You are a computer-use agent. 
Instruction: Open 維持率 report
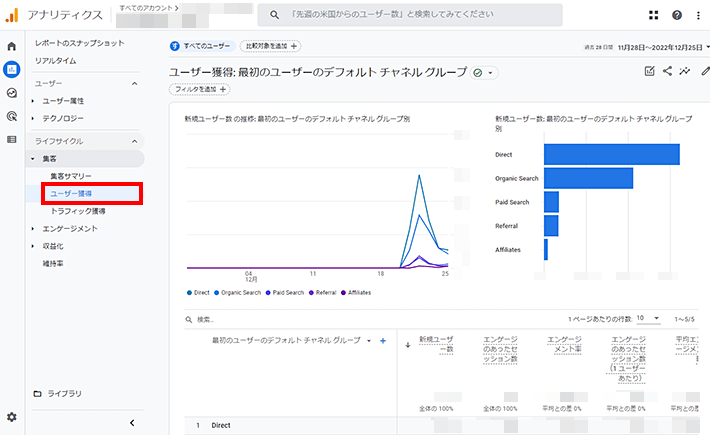coord(53,263)
